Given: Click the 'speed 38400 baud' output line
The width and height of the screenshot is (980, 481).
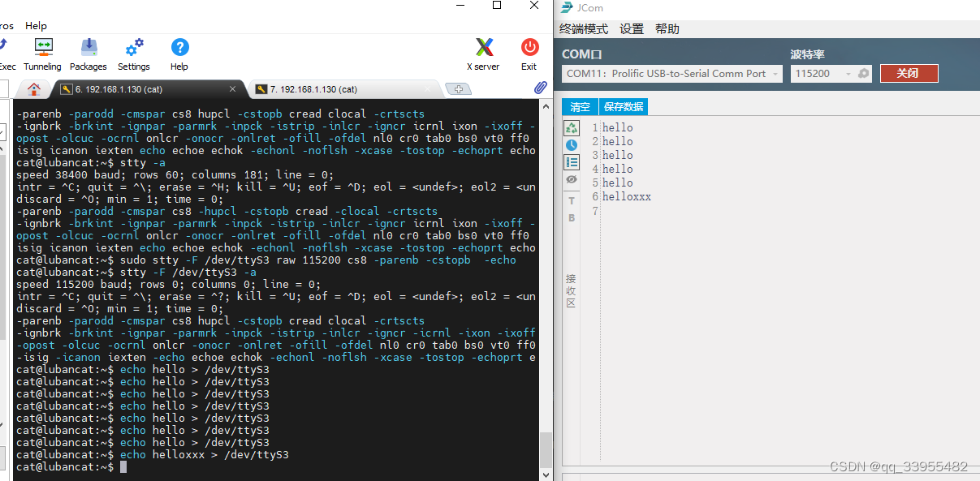Looking at the screenshot, I should click(175, 174).
